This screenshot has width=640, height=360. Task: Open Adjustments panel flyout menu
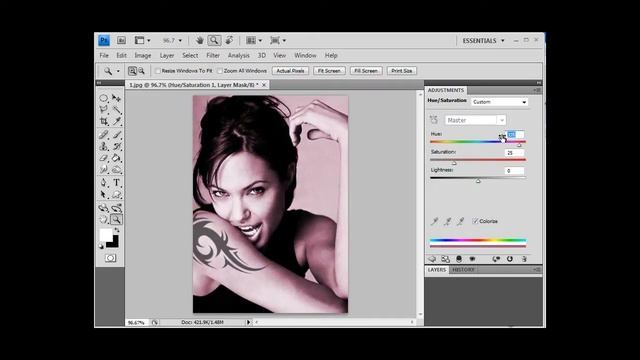pos(537,90)
